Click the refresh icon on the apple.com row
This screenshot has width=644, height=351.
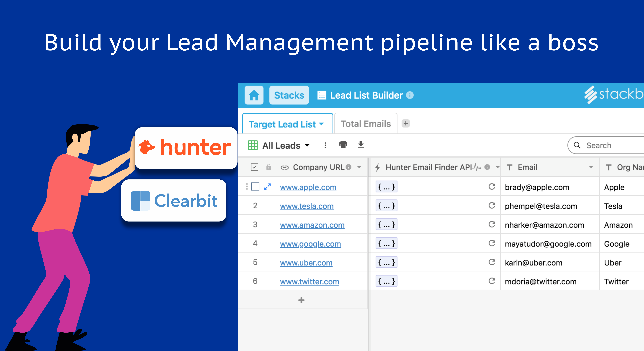[x=492, y=187]
